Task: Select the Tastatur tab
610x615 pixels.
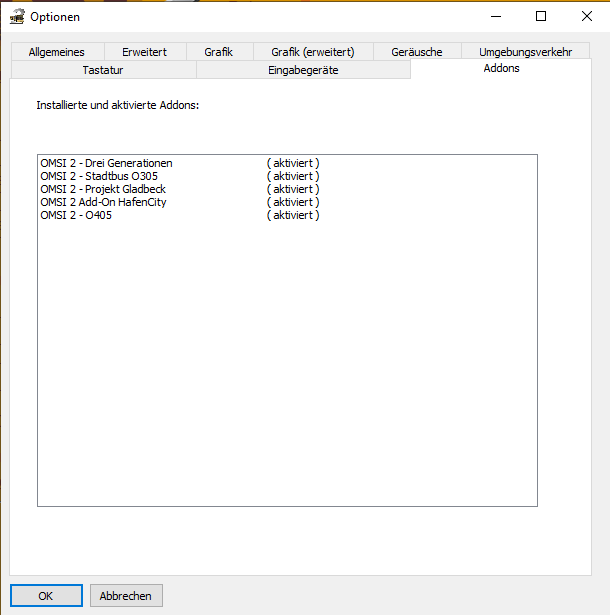Action: coord(103,70)
